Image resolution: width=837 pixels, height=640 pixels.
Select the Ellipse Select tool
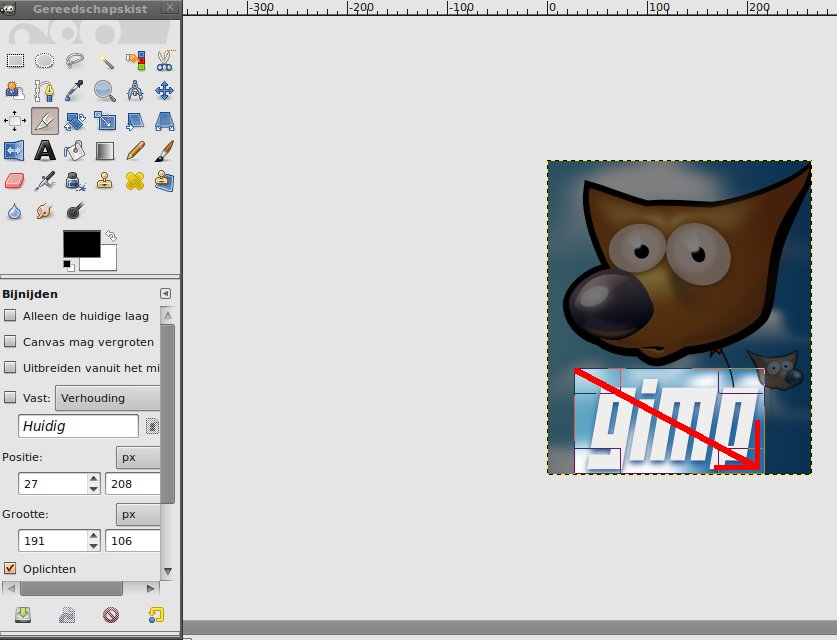coord(44,61)
